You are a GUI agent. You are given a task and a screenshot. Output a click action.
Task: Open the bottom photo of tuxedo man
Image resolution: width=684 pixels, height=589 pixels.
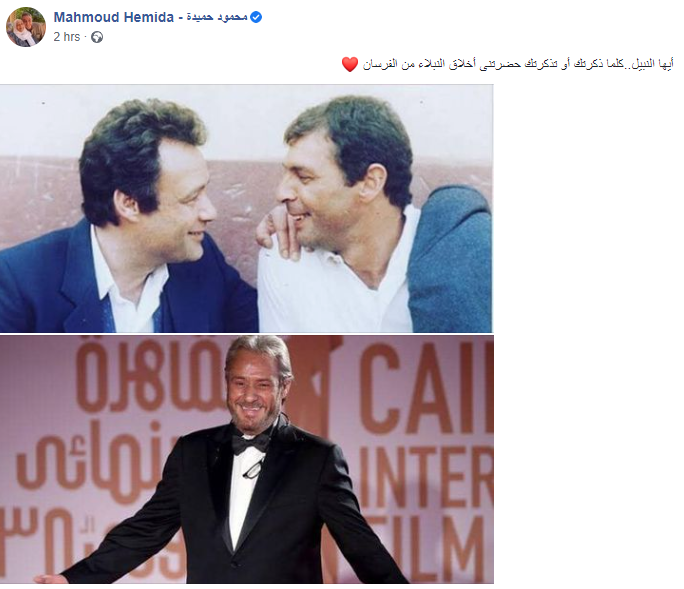pos(246,459)
